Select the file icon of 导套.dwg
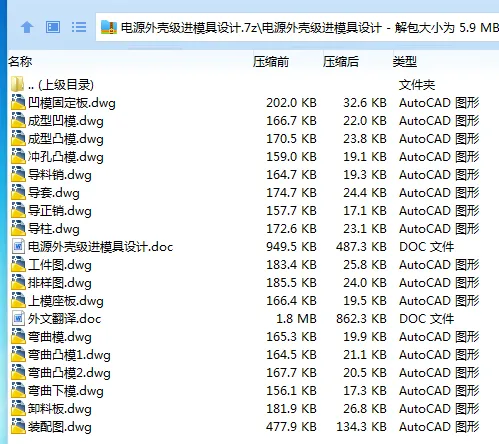Image resolution: width=499 pixels, height=444 pixels. point(18,192)
